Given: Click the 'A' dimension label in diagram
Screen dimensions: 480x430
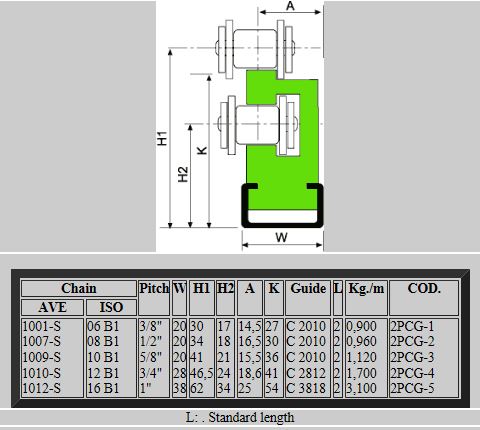Looking at the screenshot, I should (x=290, y=6).
